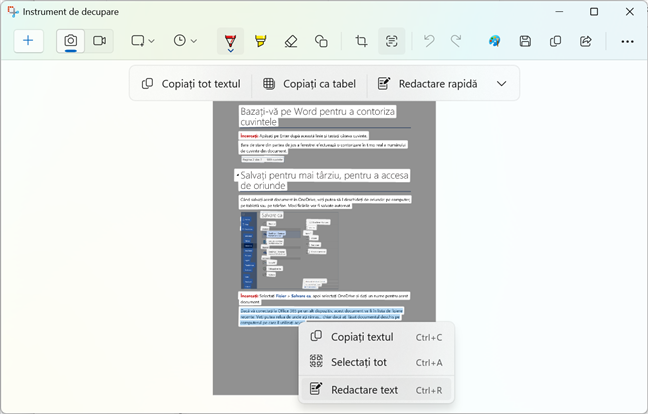
Task: Open the shapes tool
Action: 321,41
